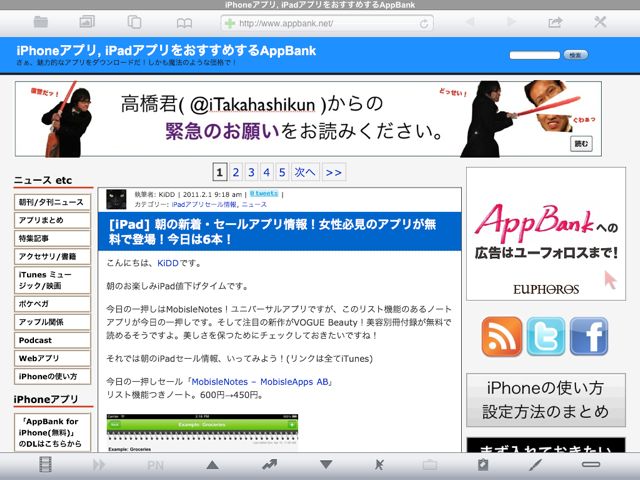Screen dimensions: 640x480
Task: Open ポケベガ sidebar item
Action: (x=52, y=304)
